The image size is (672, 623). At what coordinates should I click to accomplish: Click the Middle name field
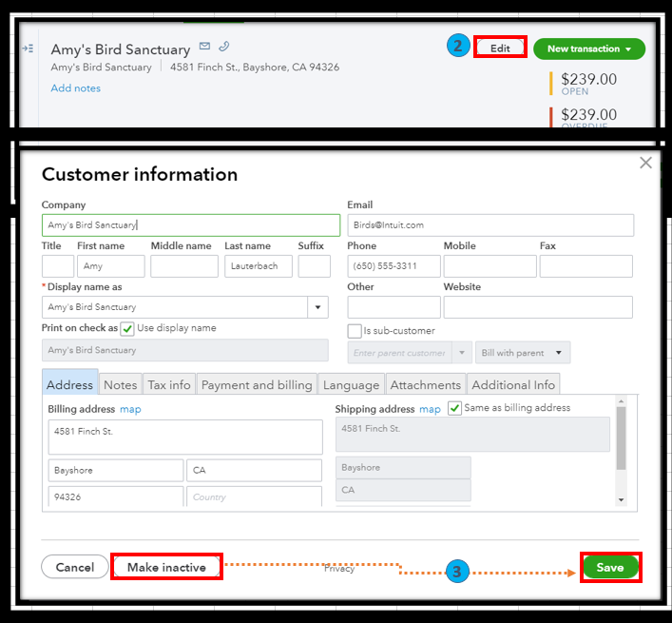184,266
